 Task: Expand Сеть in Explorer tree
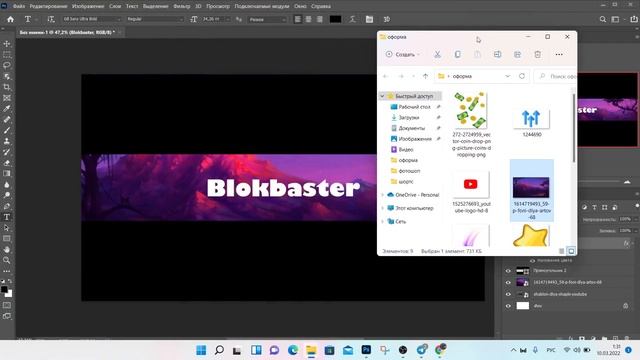(382, 222)
